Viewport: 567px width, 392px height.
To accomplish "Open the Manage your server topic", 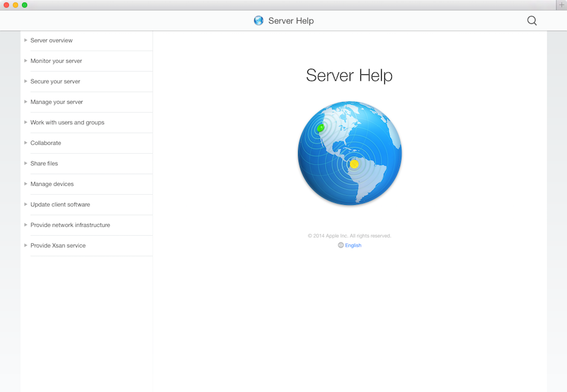I will click(x=57, y=102).
